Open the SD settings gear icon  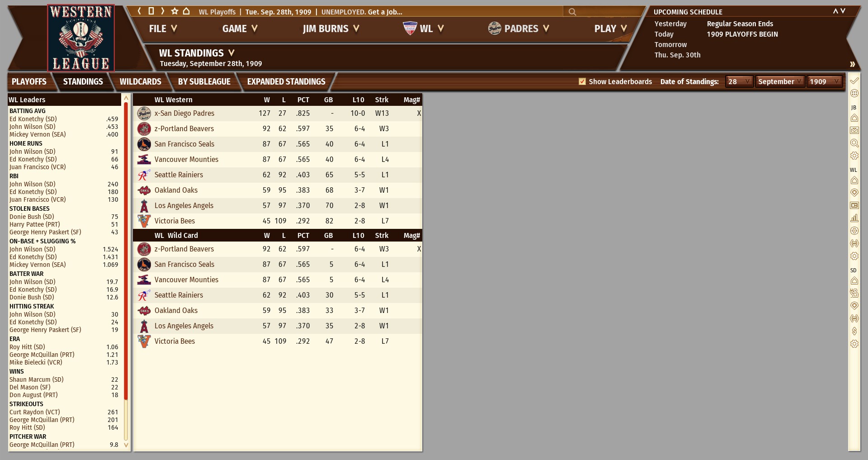click(x=854, y=344)
